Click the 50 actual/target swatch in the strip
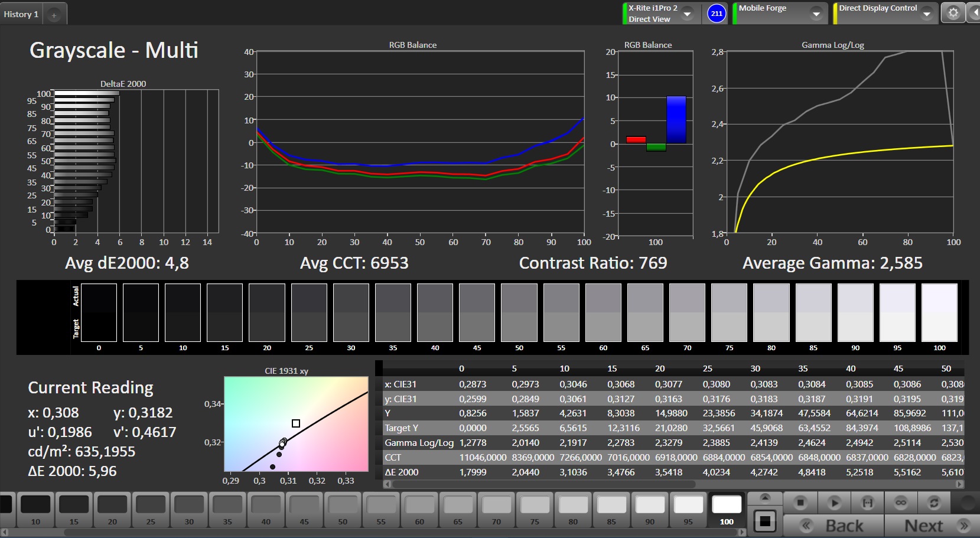Viewport: 980px width, 538px height. pyautogui.click(x=519, y=312)
